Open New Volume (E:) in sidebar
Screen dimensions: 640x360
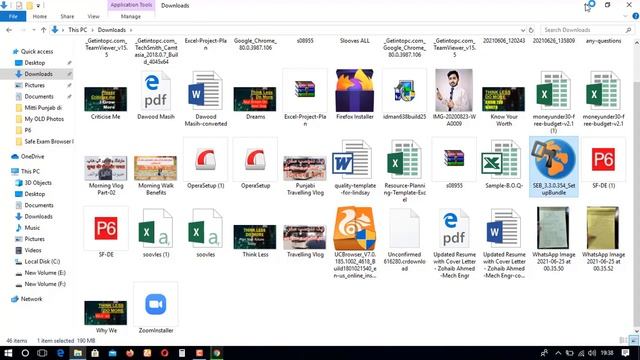point(45,273)
